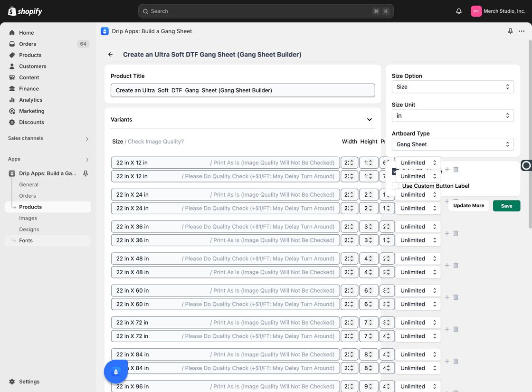Image resolution: width=532 pixels, height=392 pixels.
Task: Adjust price stepper for first 22 x 60 row
Action: pos(389,290)
